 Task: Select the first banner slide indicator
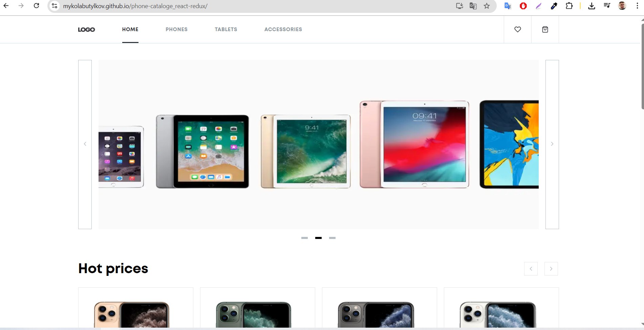click(x=304, y=238)
